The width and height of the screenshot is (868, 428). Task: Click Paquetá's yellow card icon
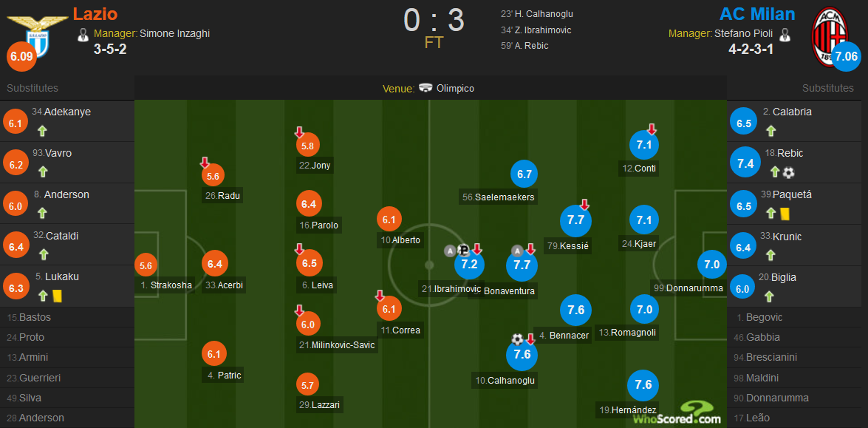point(785,214)
